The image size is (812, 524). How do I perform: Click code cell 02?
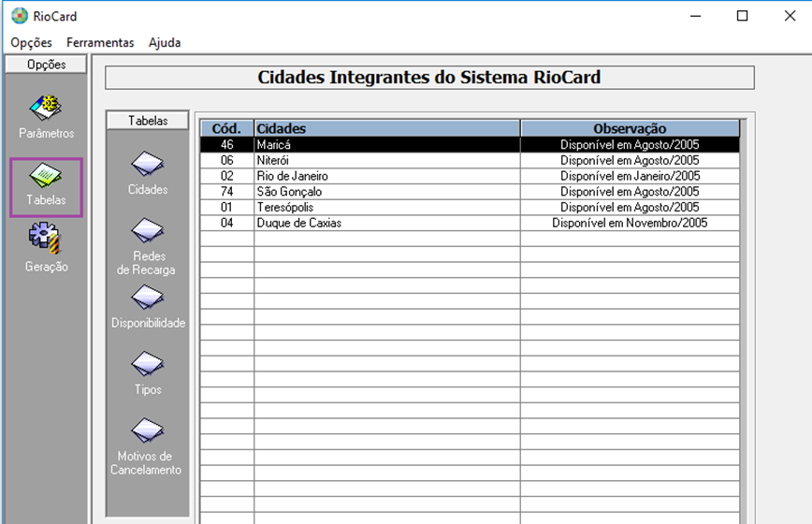pos(226,176)
